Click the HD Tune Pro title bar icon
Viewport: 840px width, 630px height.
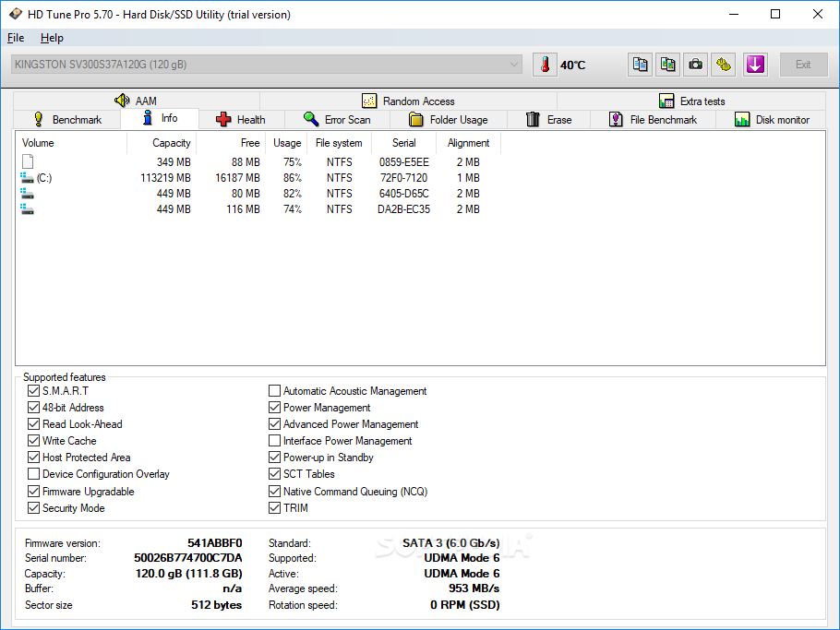click(16, 14)
